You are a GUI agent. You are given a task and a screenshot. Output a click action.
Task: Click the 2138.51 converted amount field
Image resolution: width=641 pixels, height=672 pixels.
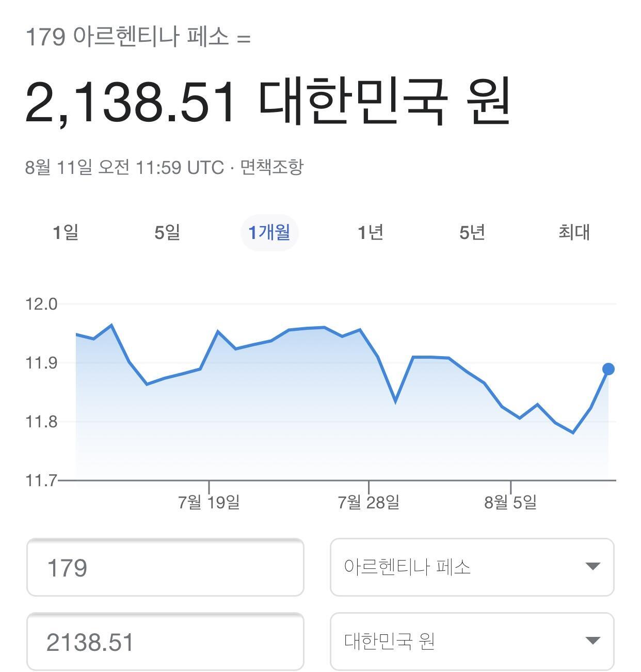pyautogui.click(x=165, y=642)
